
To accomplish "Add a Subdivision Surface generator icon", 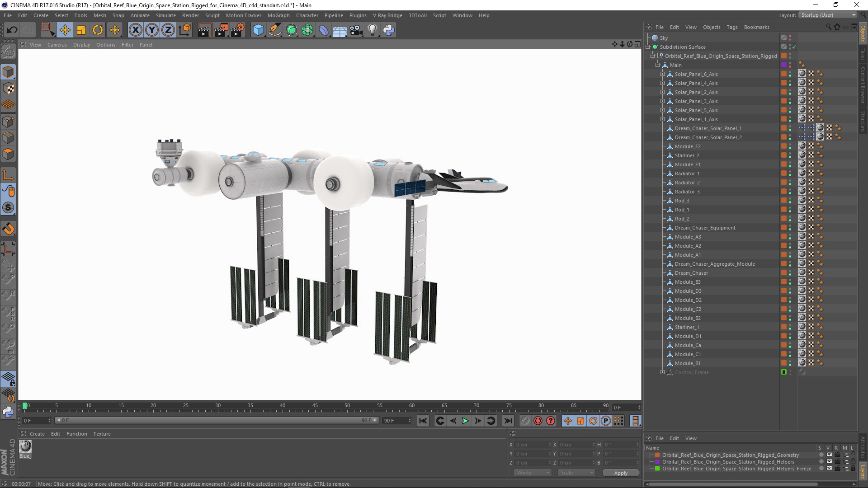I will coord(291,30).
